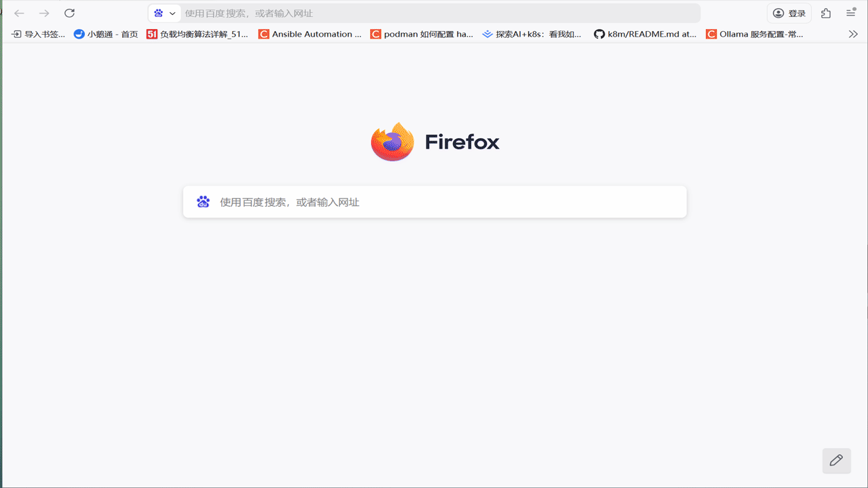This screenshot has width=868, height=488.
Task: Open the search engine selector dropdown in address bar
Action: tap(165, 13)
